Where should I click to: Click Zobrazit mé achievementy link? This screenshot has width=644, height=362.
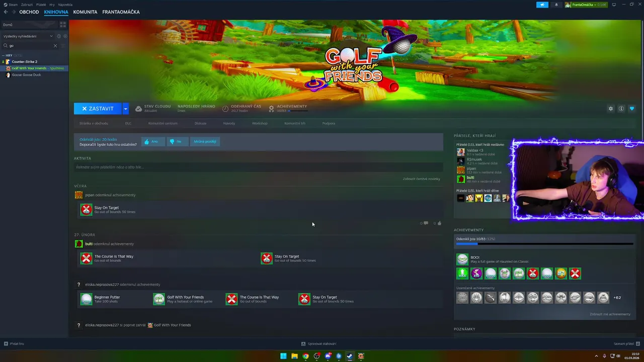tap(610, 314)
